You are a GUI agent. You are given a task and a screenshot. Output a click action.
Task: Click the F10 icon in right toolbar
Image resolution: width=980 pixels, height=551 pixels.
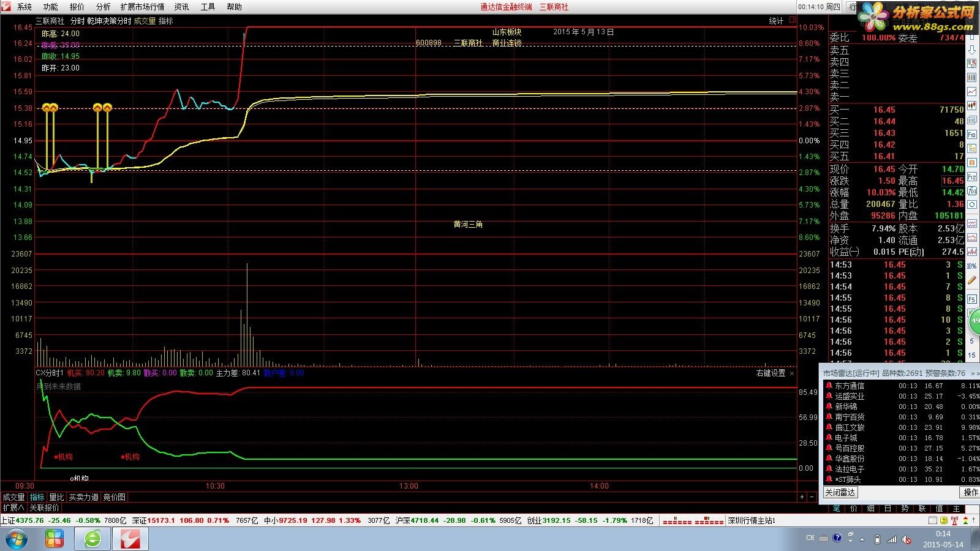tap(972, 134)
